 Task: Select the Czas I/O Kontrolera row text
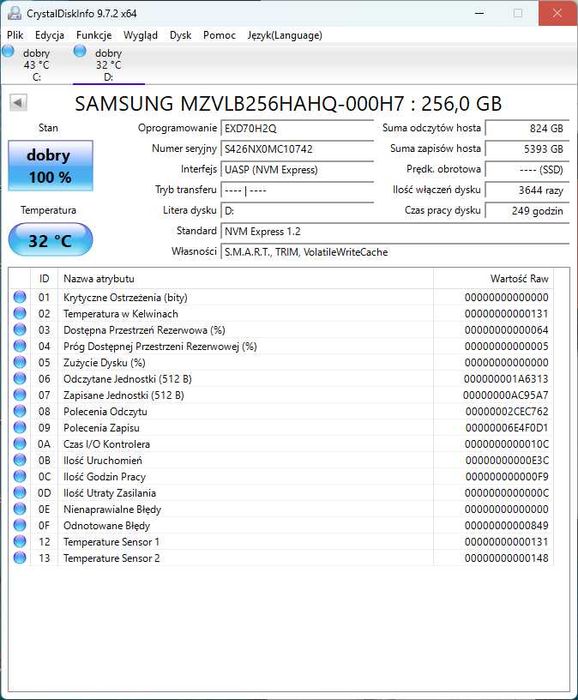pos(107,444)
